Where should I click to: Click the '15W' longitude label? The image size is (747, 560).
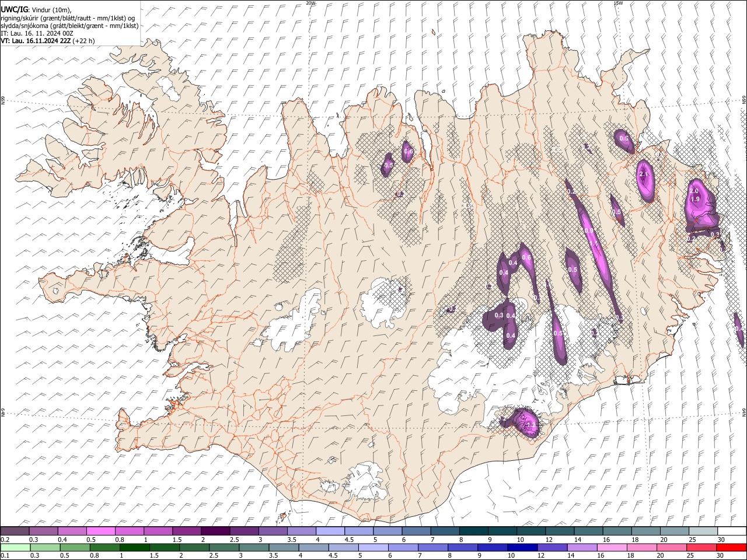pos(617,3)
